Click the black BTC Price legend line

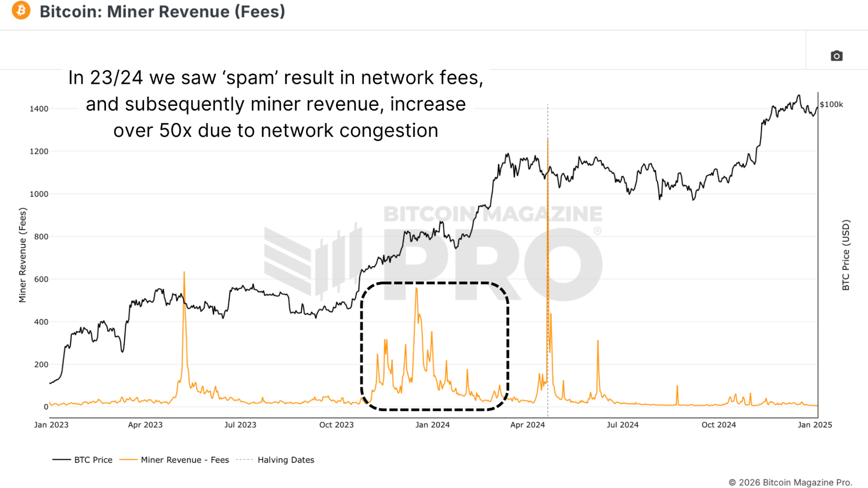[x=61, y=460]
